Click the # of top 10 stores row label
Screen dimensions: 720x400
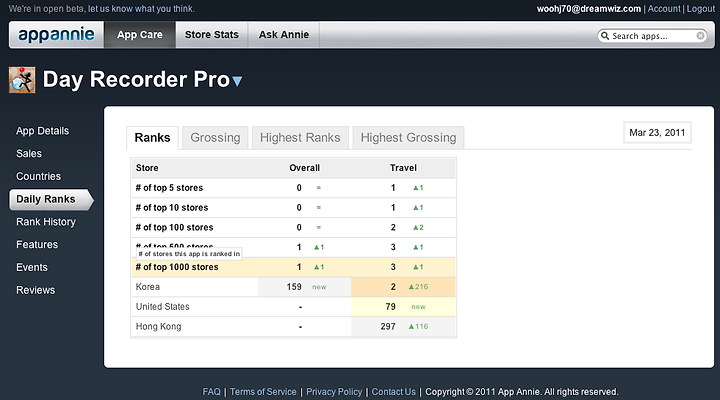(x=172, y=208)
